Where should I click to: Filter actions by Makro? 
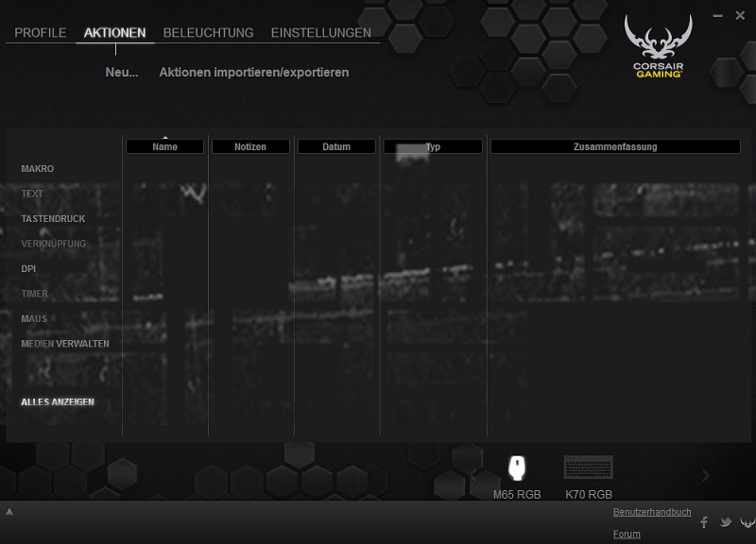pyautogui.click(x=38, y=169)
